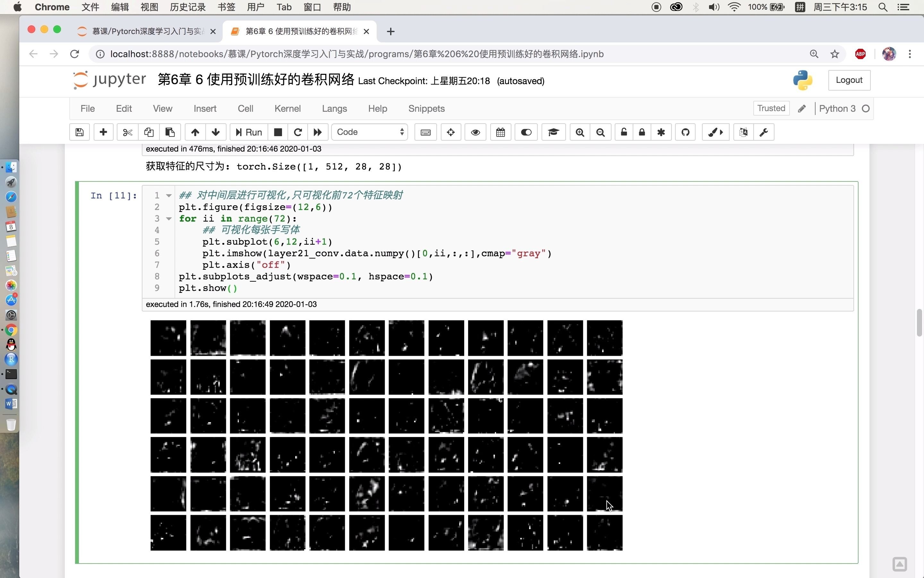Open the command palette keyboard icon

click(426, 132)
